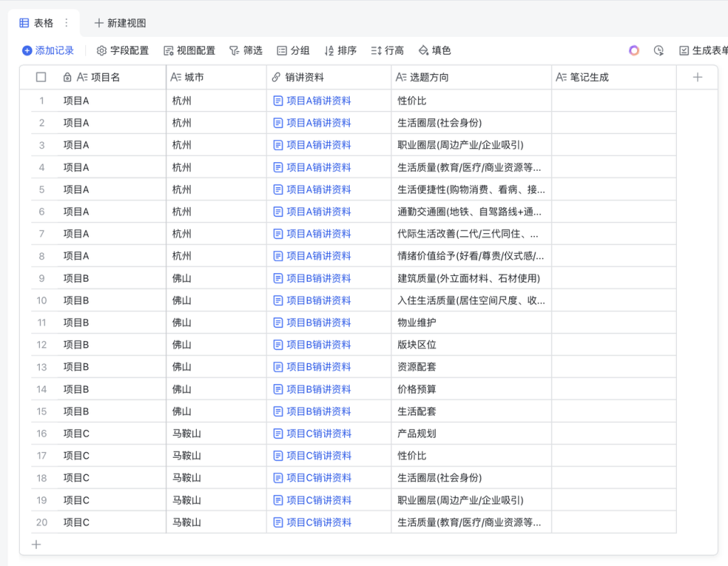This screenshot has height=566, width=728.
Task: Click 项目B cell in row 12
Action: click(112, 345)
